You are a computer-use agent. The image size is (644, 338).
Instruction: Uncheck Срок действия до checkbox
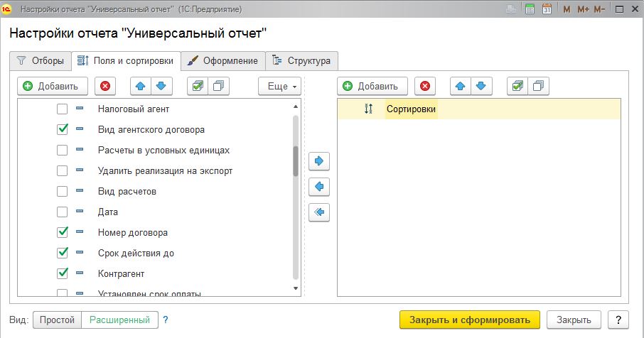coord(62,253)
